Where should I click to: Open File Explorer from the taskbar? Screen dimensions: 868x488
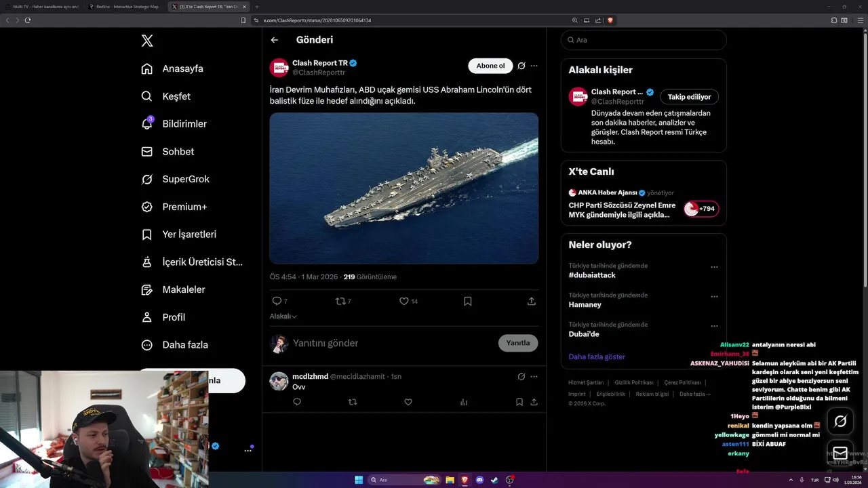(450, 480)
